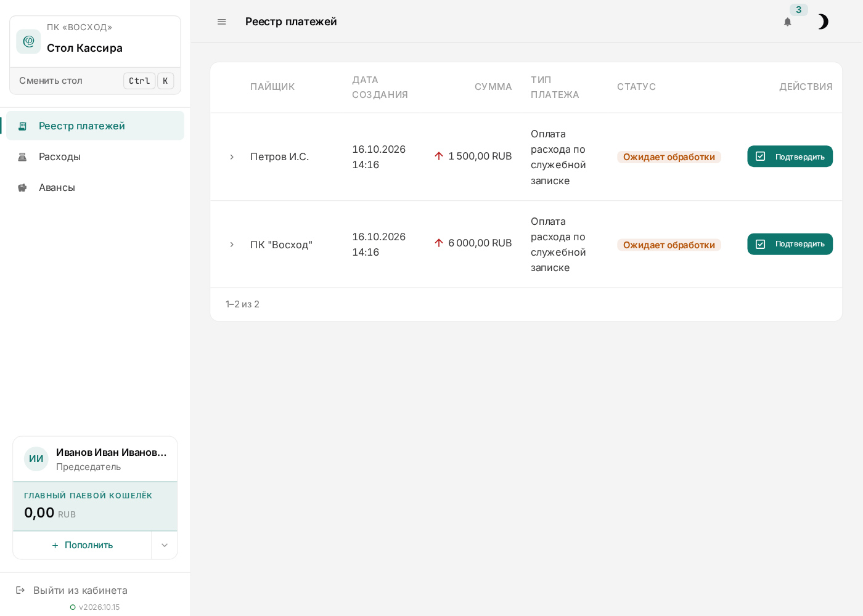Viewport: 863px width, 616px height.
Task: Click the red arrow beside 6 000,00 RUB
Action: point(439,243)
